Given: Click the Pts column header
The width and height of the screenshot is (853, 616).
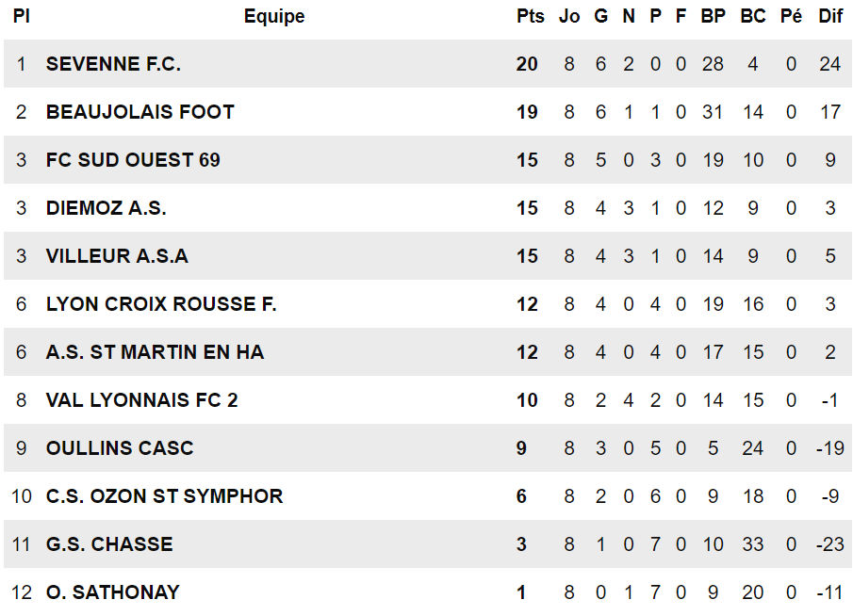Looking at the screenshot, I should click(531, 16).
